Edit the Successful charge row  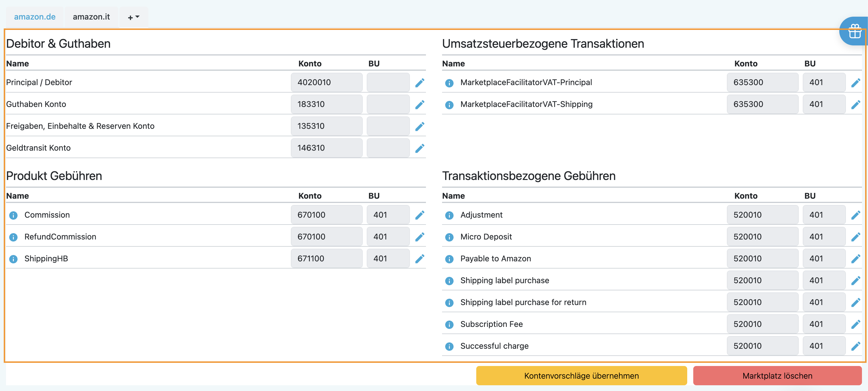coord(856,346)
